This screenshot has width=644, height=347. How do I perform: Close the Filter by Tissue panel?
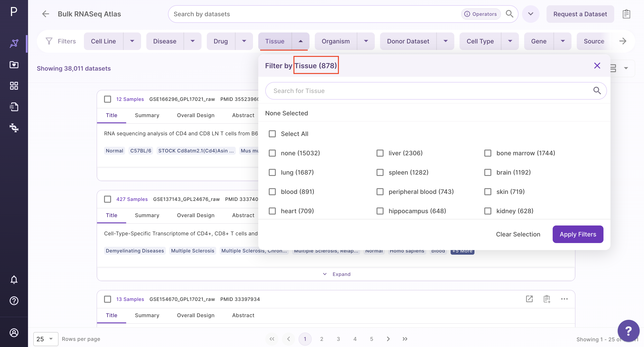pos(597,66)
